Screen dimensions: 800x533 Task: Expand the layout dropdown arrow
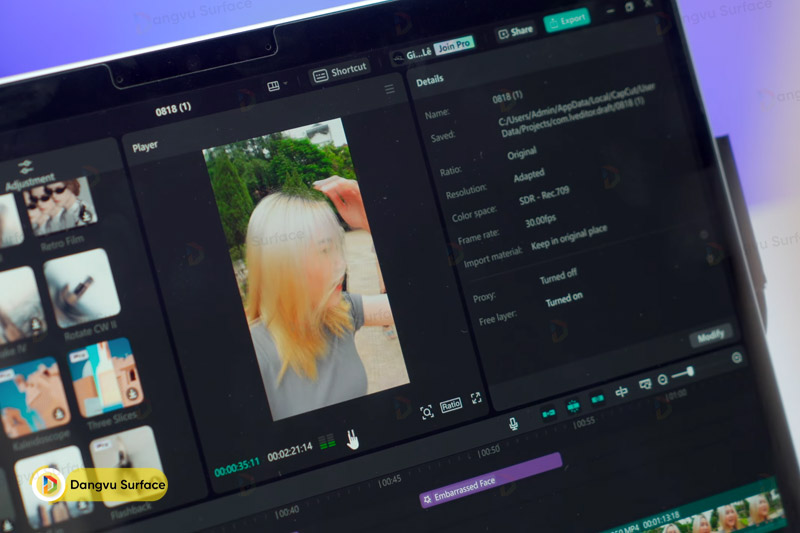coord(285,83)
